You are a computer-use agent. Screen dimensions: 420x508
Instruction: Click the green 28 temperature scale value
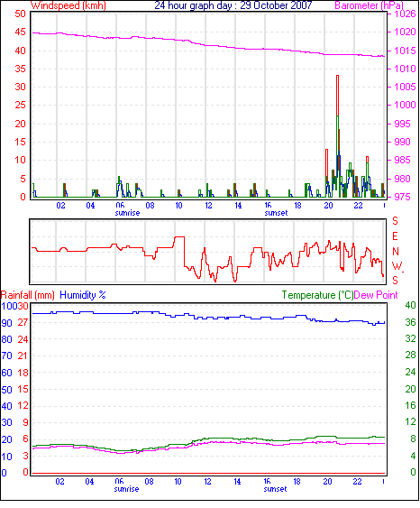coord(411,356)
